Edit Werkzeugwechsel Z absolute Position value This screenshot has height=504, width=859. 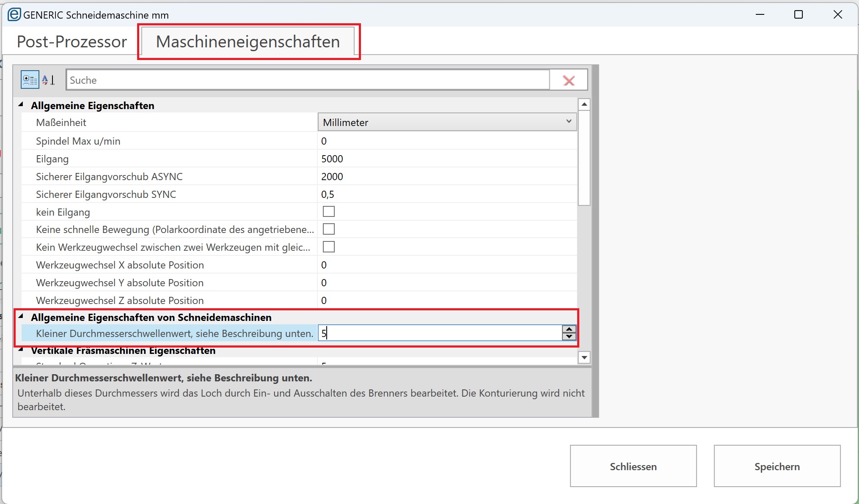tap(447, 300)
